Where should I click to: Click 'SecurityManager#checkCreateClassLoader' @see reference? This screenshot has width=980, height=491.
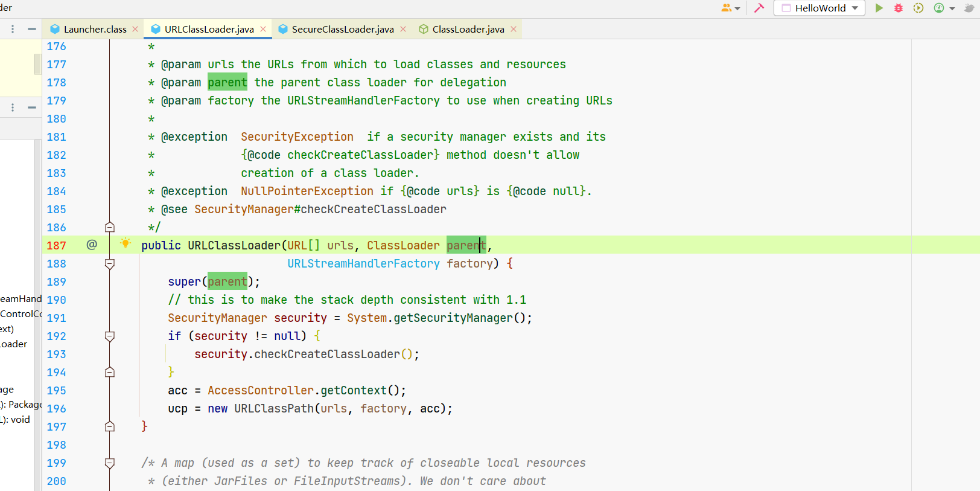pyautogui.click(x=320, y=209)
